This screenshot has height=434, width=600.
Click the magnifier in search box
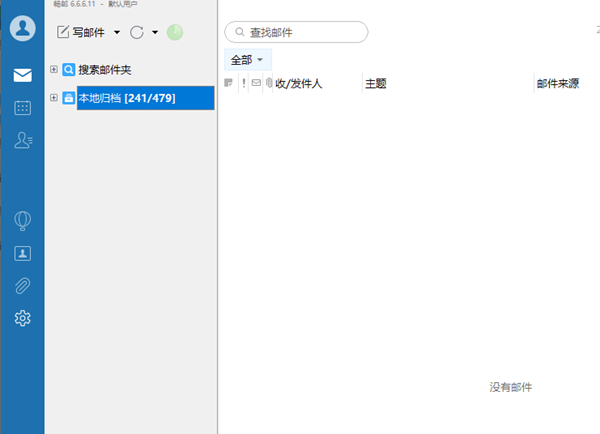[x=240, y=32]
